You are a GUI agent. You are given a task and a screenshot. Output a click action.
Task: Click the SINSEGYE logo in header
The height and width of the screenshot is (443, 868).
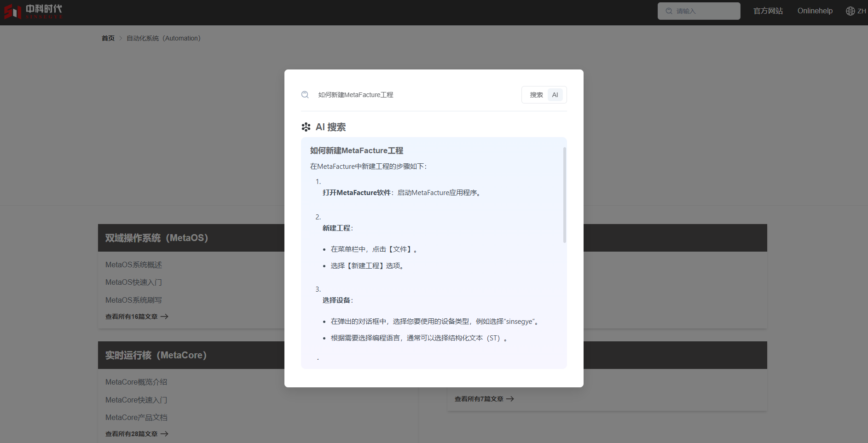click(x=33, y=12)
